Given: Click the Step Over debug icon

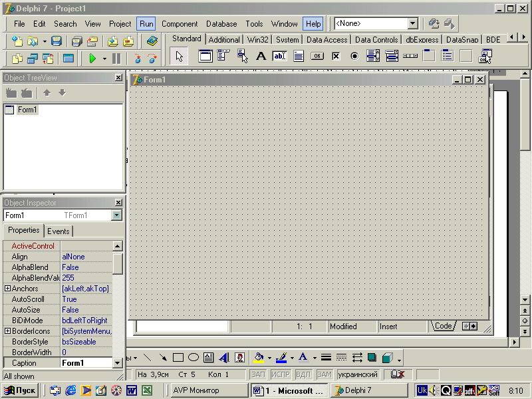Looking at the screenshot, I should click(153, 59).
